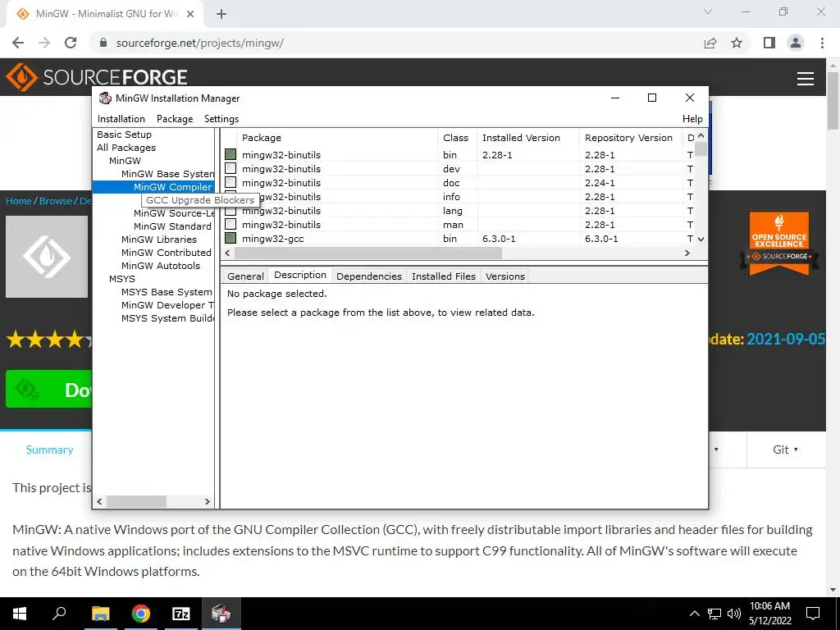Switch to Chrome in the taskbar

141,614
